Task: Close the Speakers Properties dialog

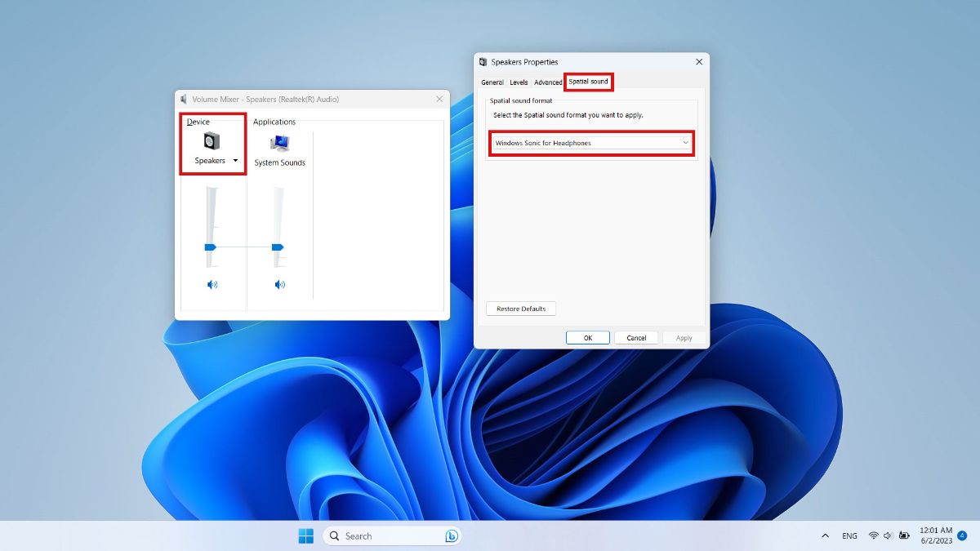Action: (699, 62)
